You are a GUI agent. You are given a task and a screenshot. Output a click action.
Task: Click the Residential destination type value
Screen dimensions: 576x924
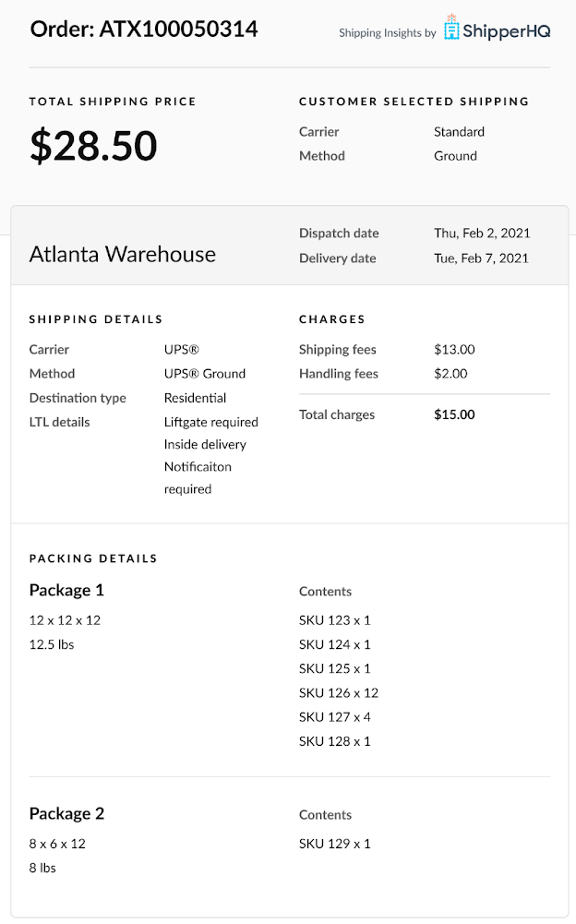coord(195,398)
